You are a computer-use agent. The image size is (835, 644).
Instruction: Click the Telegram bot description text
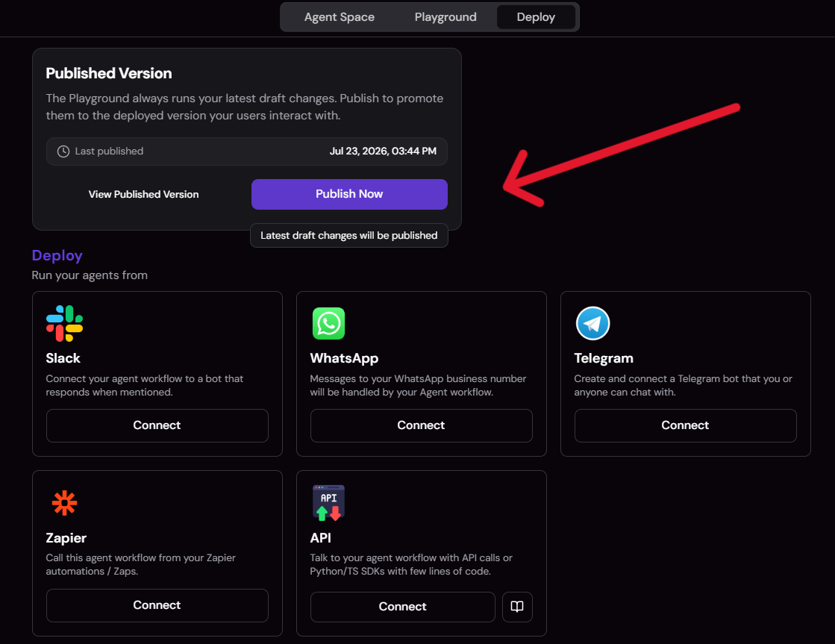[x=684, y=385]
